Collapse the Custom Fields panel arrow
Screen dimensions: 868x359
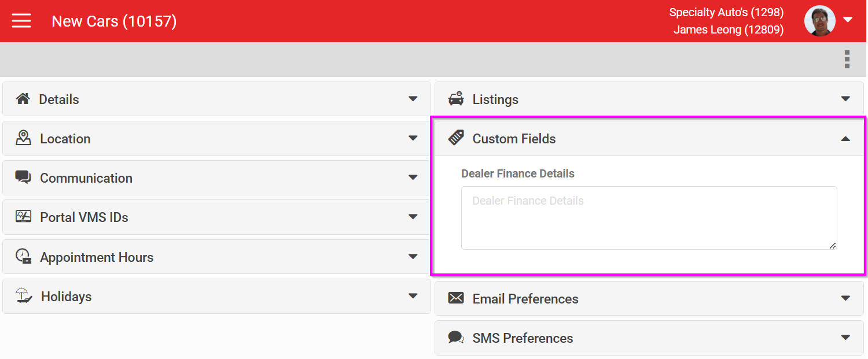tap(845, 139)
